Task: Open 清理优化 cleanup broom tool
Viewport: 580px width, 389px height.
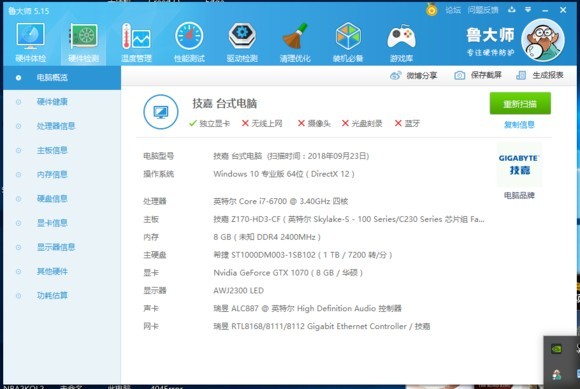Action: pyautogui.click(x=295, y=43)
